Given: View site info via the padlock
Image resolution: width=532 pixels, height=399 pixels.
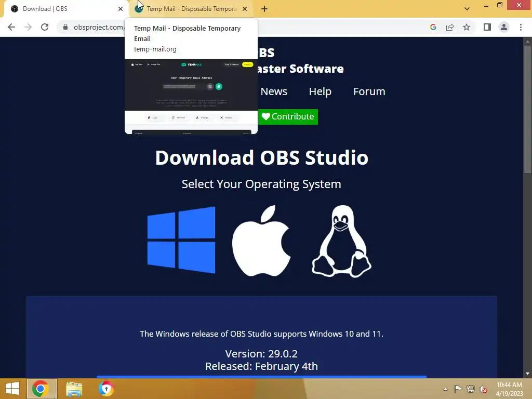Looking at the screenshot, I should click(x=65, y=27).
